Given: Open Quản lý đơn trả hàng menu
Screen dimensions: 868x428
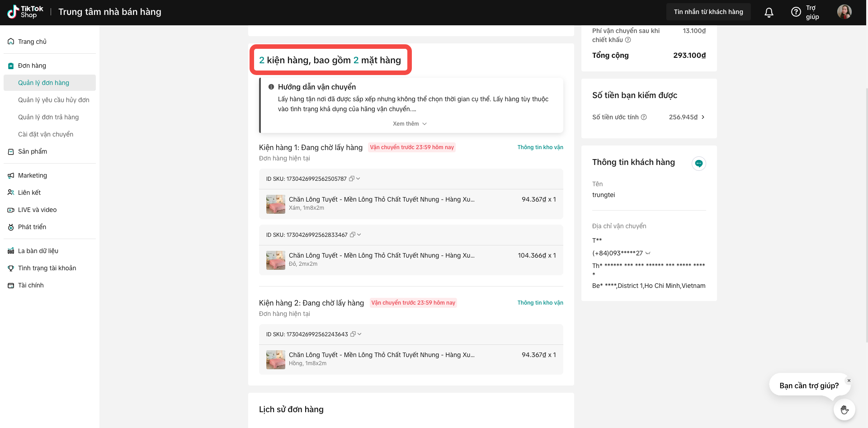Looking at the screenshot, I should click(x=48, y=117).
